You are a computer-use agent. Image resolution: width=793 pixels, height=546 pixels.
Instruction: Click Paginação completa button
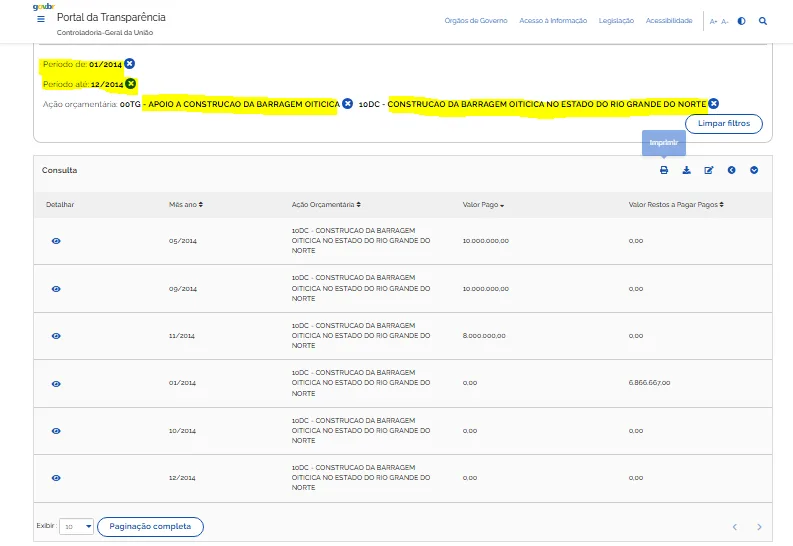tap(150, 526)
